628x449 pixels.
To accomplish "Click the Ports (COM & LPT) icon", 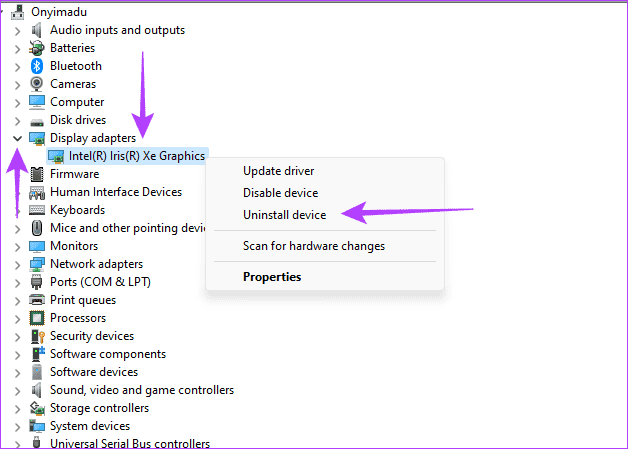I will coord(36,282).
